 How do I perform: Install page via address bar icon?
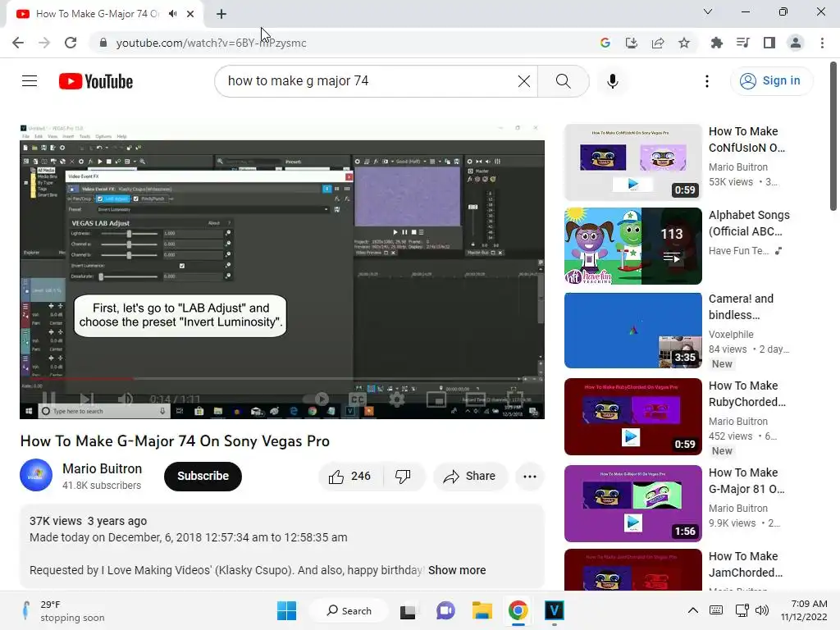[632, 43]
